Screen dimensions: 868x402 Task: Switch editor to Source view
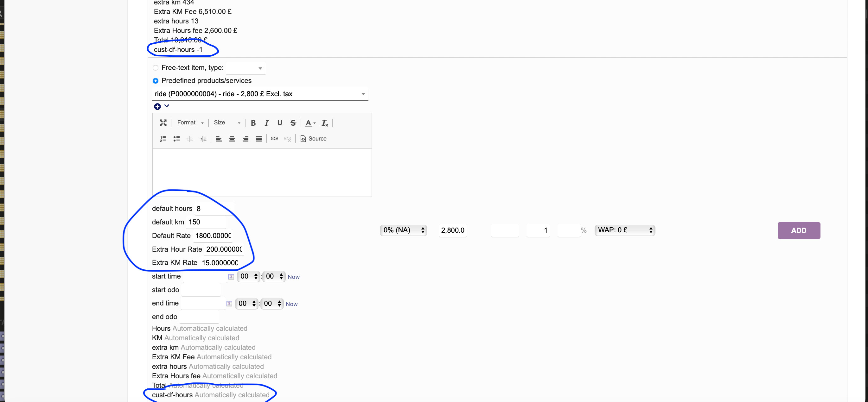point(313,139)
